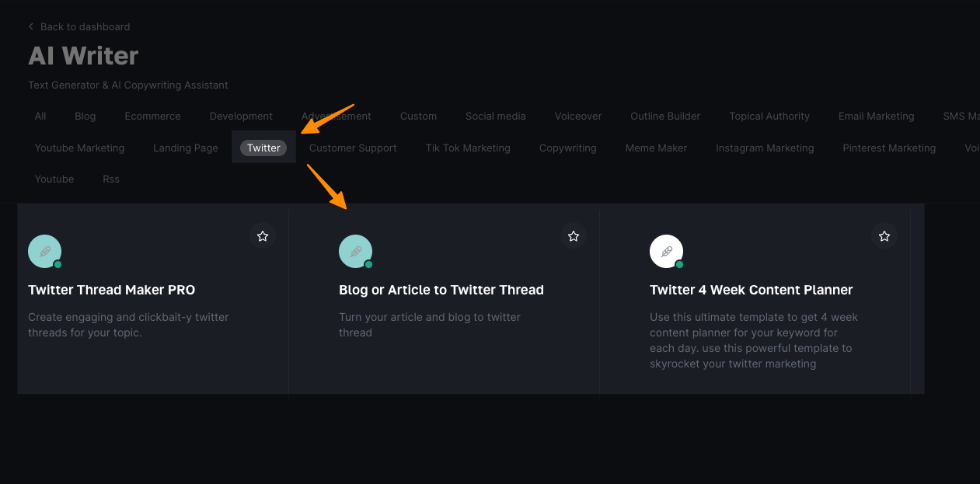Select the Twitter category tab
Screen dimensions: 980x484
[x=263, y=148]
